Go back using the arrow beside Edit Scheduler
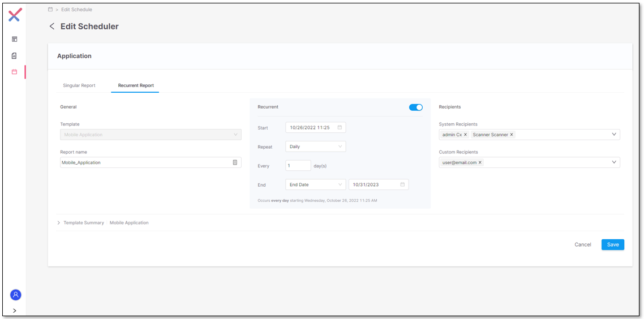 [52, 27]
